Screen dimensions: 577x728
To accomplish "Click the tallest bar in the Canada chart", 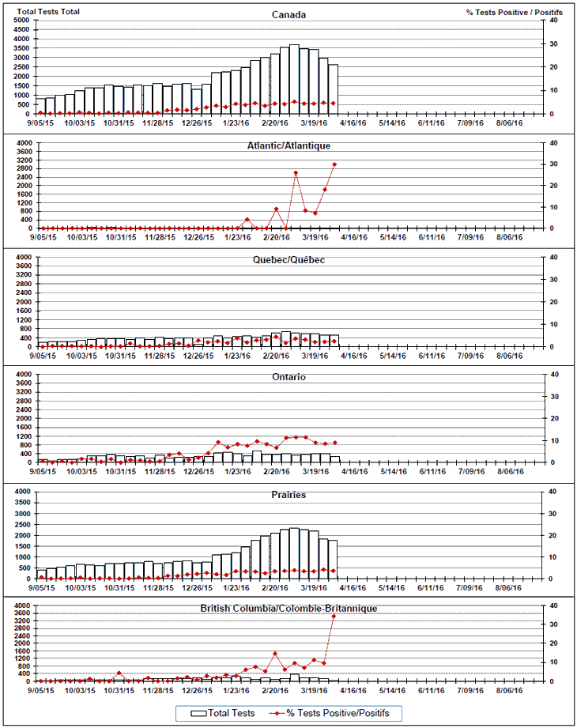I will pyautogui.click(x=294, y=79).
